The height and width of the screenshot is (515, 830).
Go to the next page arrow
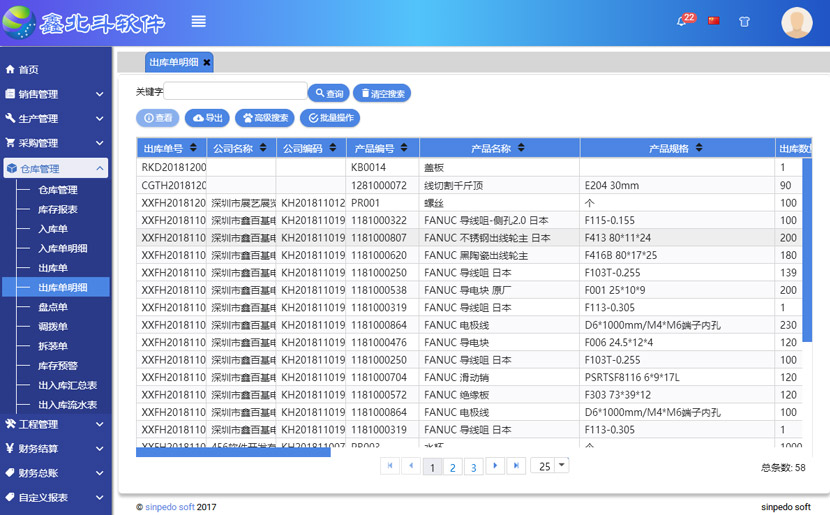pos(495,466)
